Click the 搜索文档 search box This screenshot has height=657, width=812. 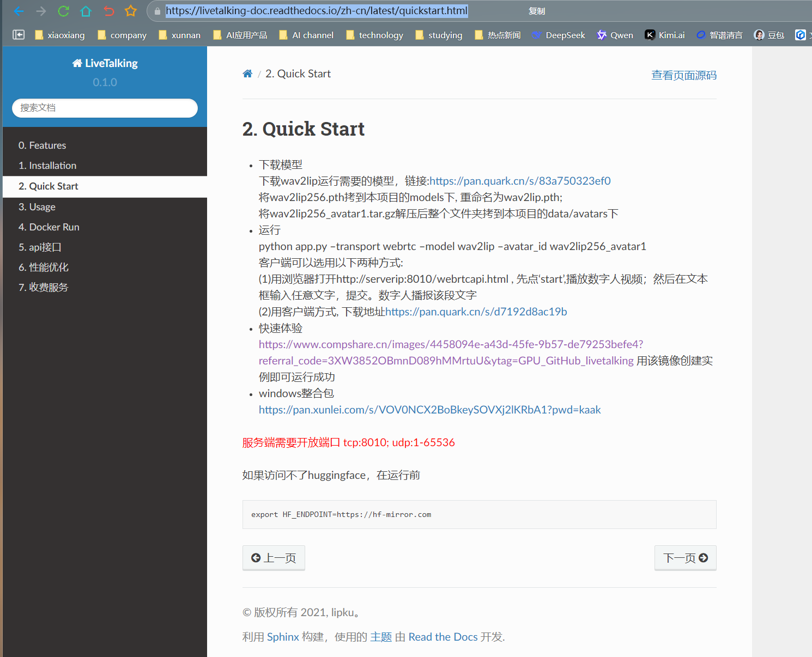(x=105, y=108)
